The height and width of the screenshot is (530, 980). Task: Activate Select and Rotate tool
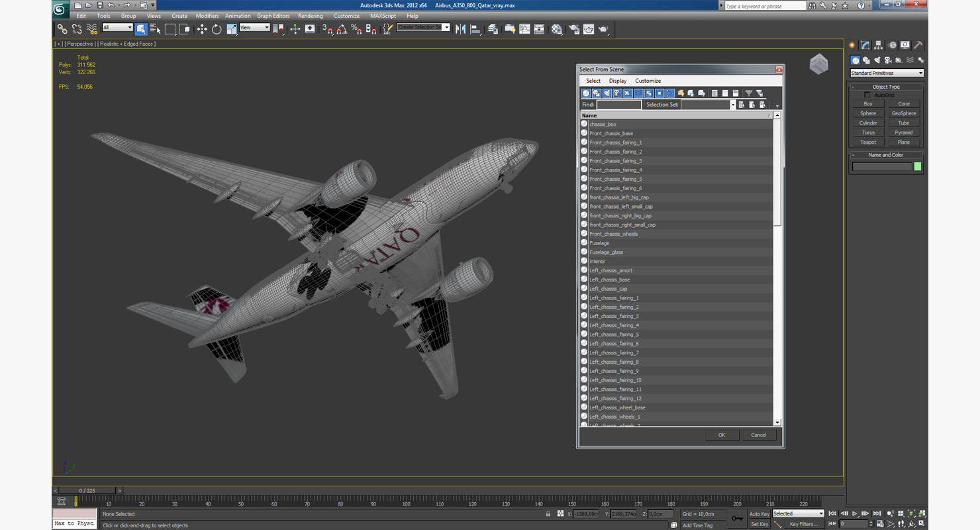coord(217,28)
